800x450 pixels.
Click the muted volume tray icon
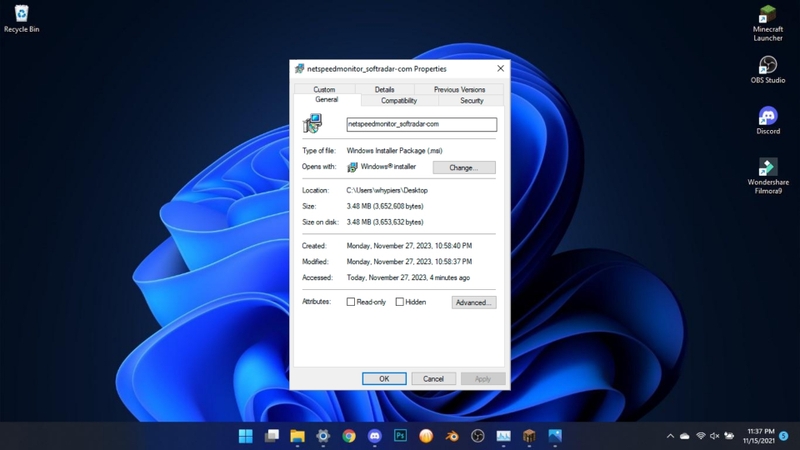click(x=714, y=436)
